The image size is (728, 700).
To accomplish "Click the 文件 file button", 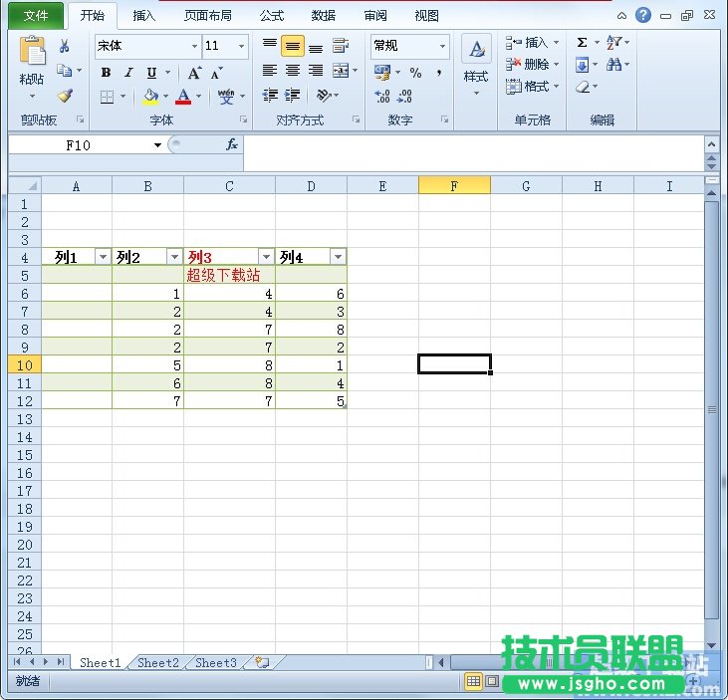I will tap(36, 16).
